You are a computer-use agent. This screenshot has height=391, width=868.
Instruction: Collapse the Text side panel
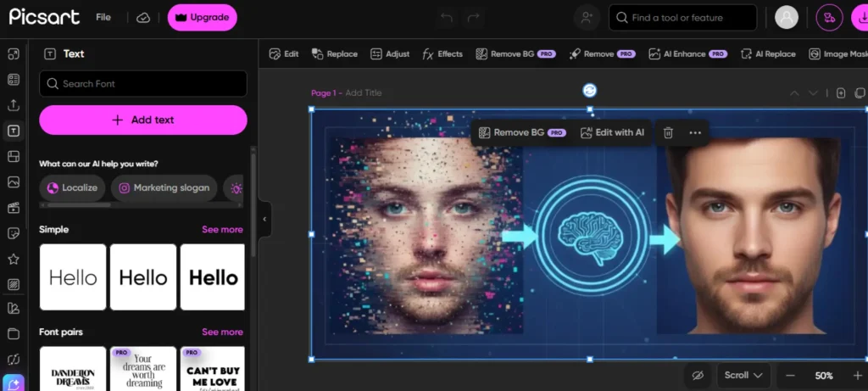coord(264,220)
